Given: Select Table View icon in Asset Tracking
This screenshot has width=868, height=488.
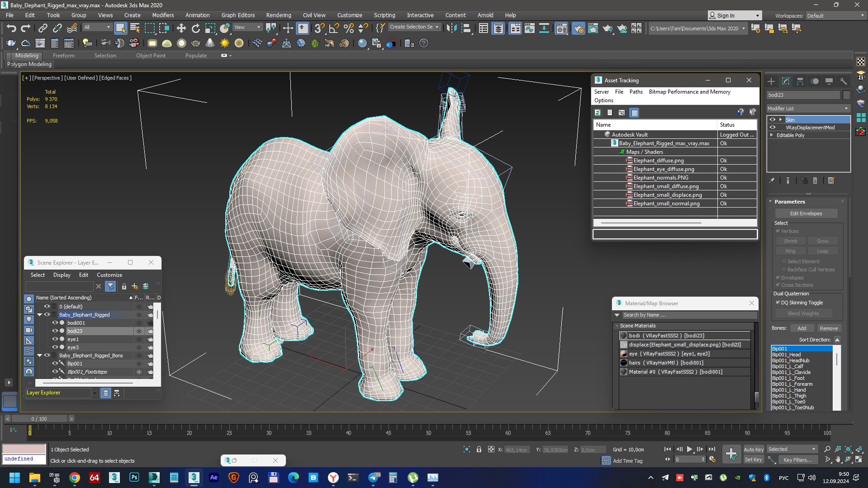Looking at the screenshot, I should 635,113.
